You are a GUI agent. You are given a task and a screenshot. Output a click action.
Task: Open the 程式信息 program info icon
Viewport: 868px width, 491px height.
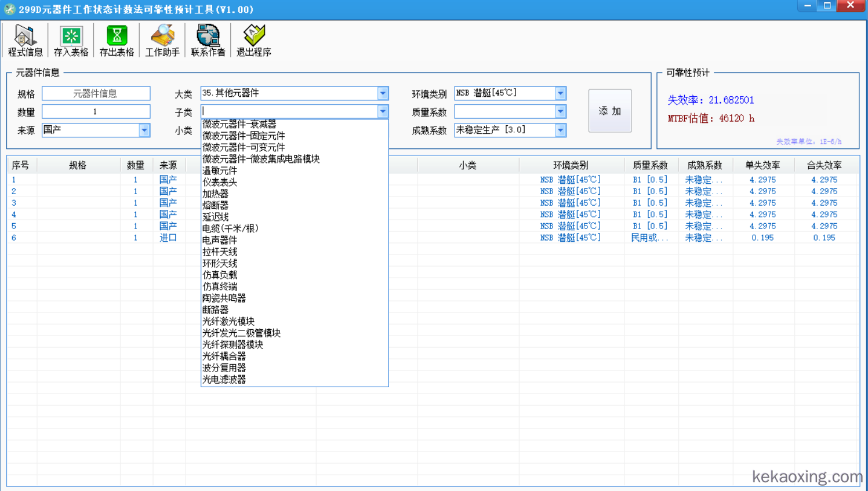[25, 41]
